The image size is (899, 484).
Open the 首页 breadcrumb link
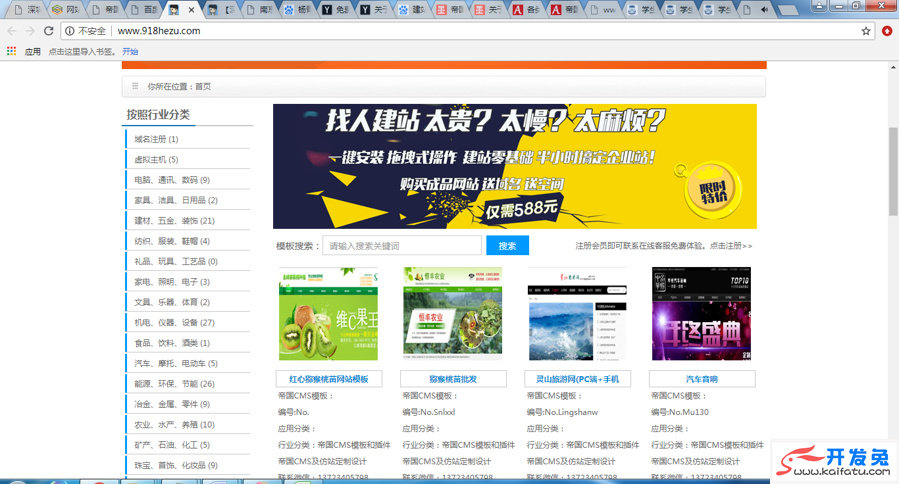tap(203, 87)
